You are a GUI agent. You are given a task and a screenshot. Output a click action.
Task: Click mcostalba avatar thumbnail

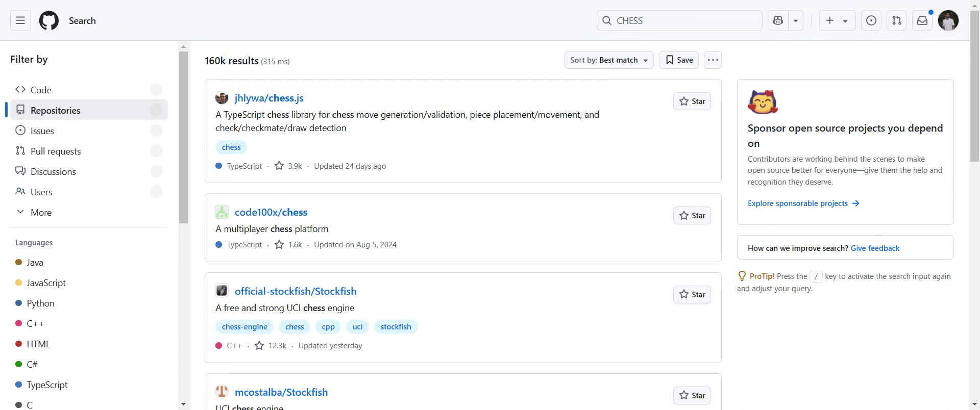[222, 392]
